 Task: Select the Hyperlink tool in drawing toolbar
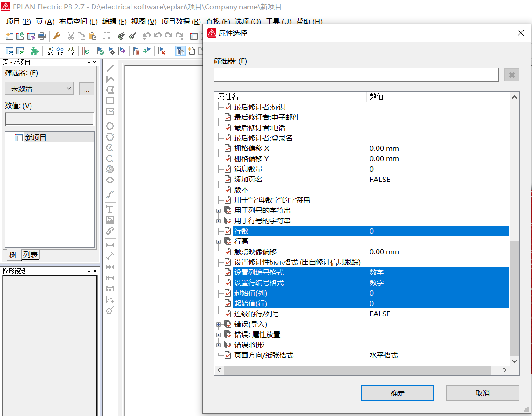pos(110,231)
